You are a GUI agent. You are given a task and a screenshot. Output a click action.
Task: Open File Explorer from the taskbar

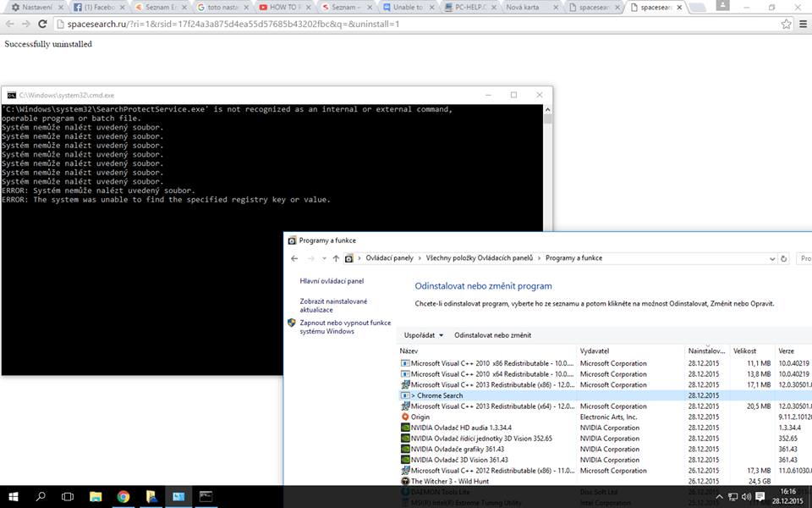coord(96,497)
